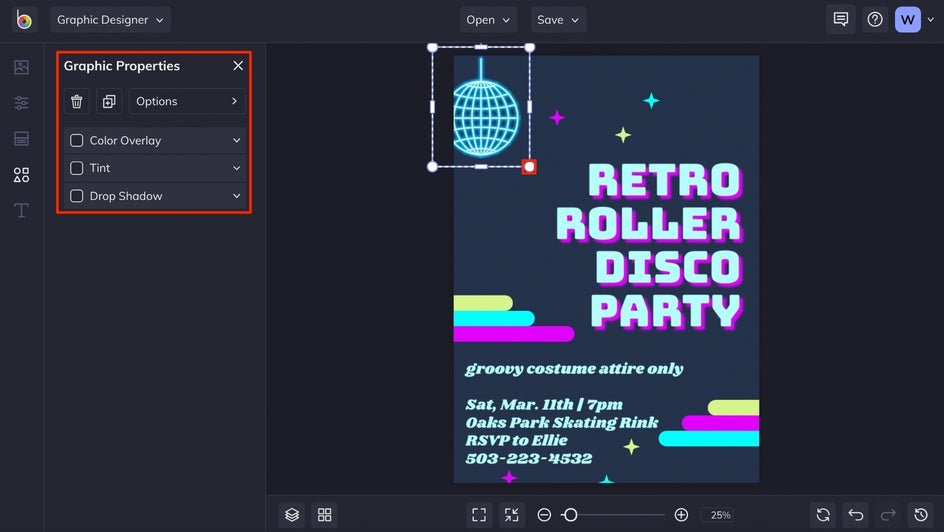This screenshot has height=532, width=944.
Task: Expand the account menu arrow
Action: pyautogui.click(x=931, y=20)
